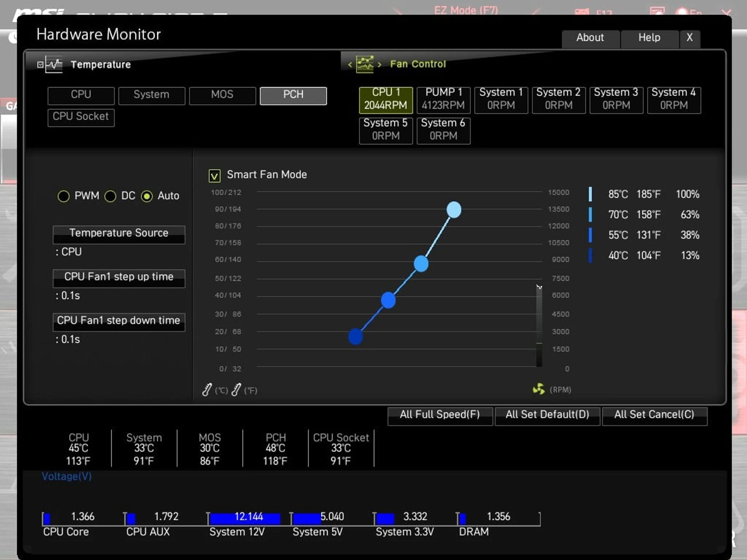Click the green fan RPM icon
747x560 pixels.
pyautogui.click(x=539, y=388)
